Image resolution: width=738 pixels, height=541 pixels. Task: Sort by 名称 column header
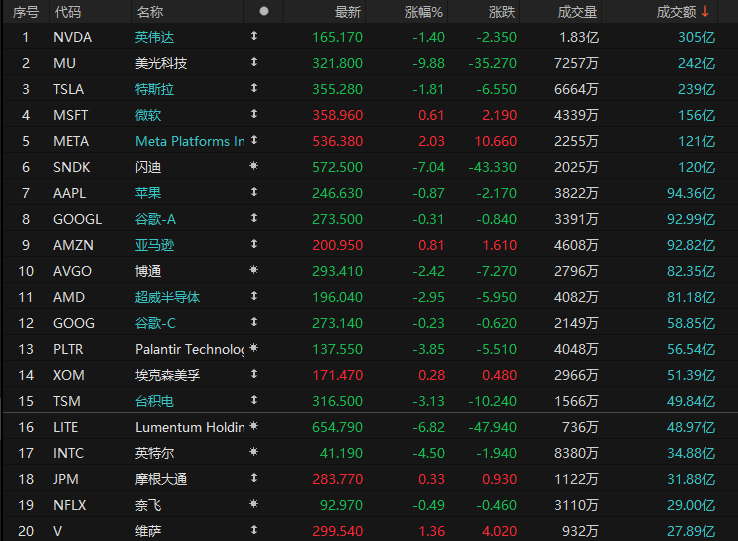tap(150, 12)
